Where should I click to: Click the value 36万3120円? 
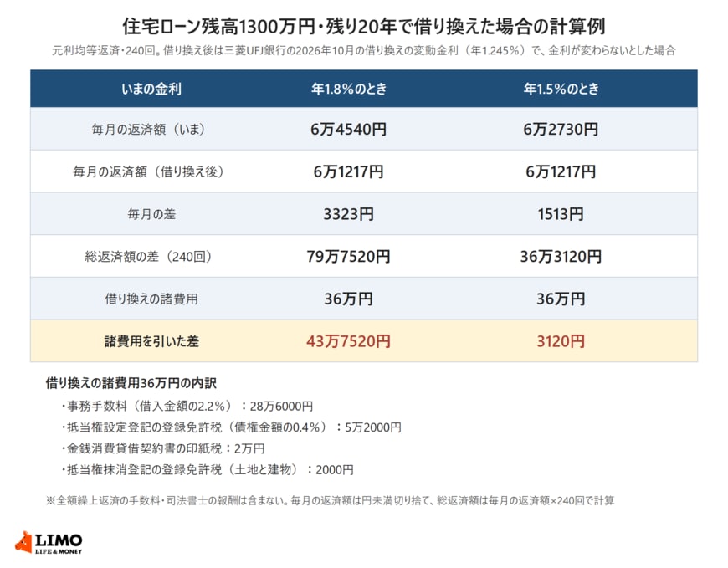point(561,256)
